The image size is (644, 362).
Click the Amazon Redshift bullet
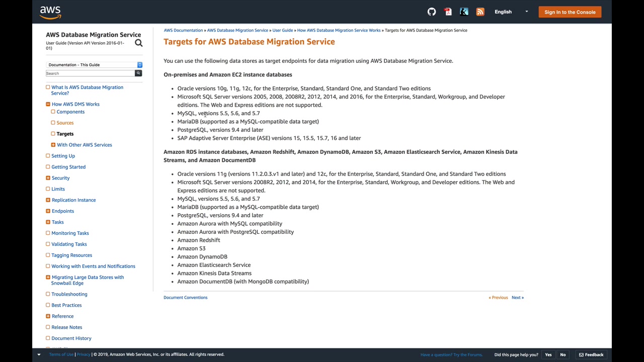[x=198, y=240]
